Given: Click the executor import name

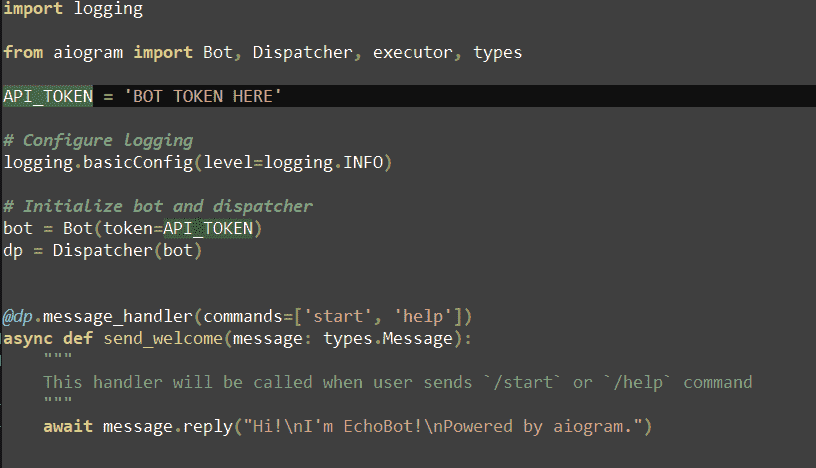Looking at the screenshot, I should [412, 53].
